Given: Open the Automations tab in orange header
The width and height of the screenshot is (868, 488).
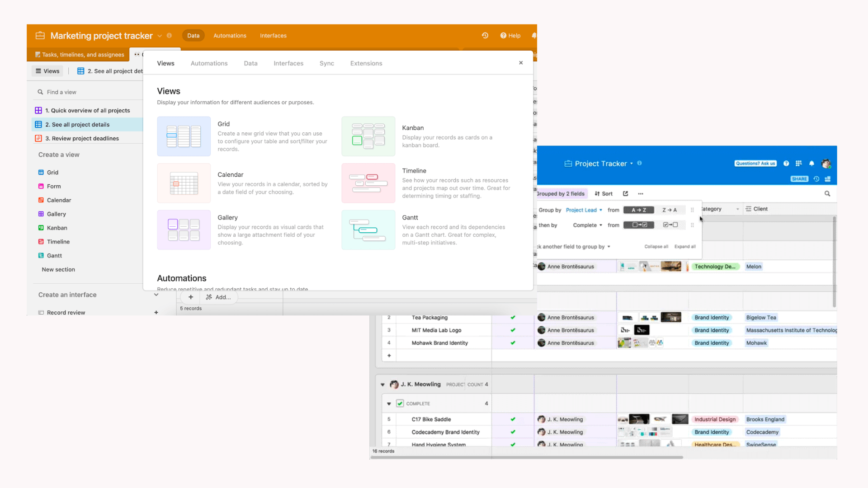Looking at the screenshot, I should (x=230, y=36).
